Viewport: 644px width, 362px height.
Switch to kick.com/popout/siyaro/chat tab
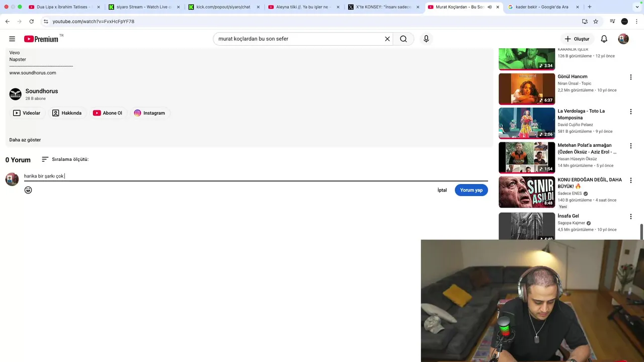223,7
